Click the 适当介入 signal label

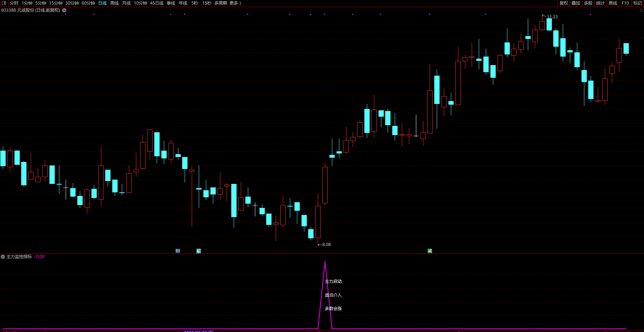(x=333, y=295)
